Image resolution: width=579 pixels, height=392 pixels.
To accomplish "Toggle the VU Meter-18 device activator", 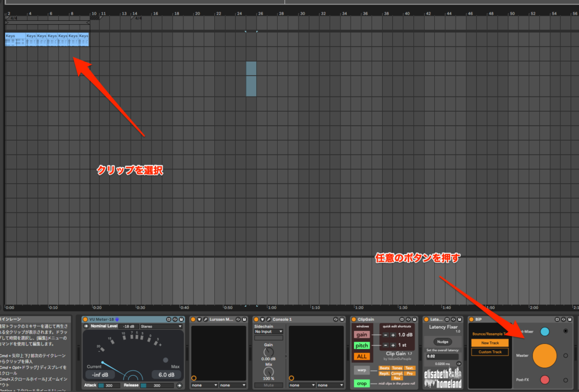I will coord(85,319).
